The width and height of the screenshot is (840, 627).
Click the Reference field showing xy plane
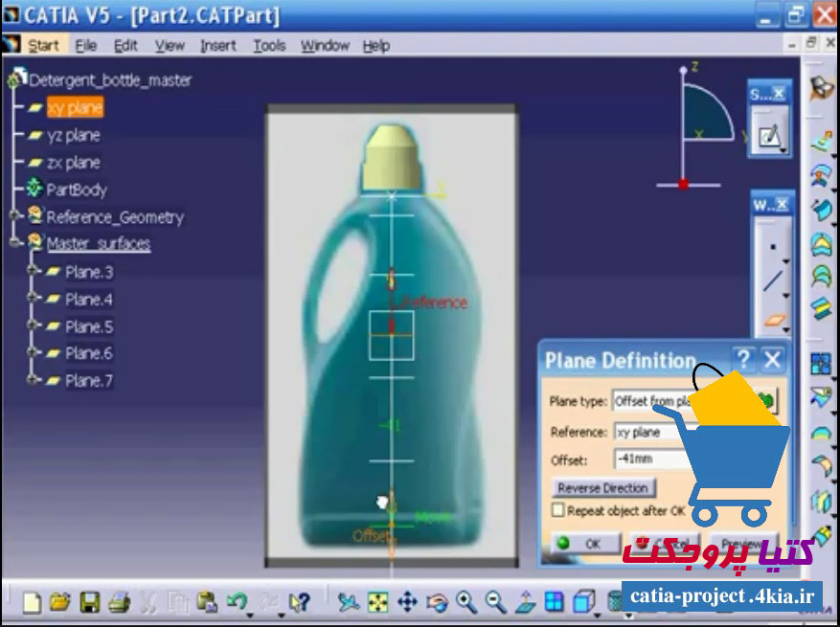pos(657,432)
